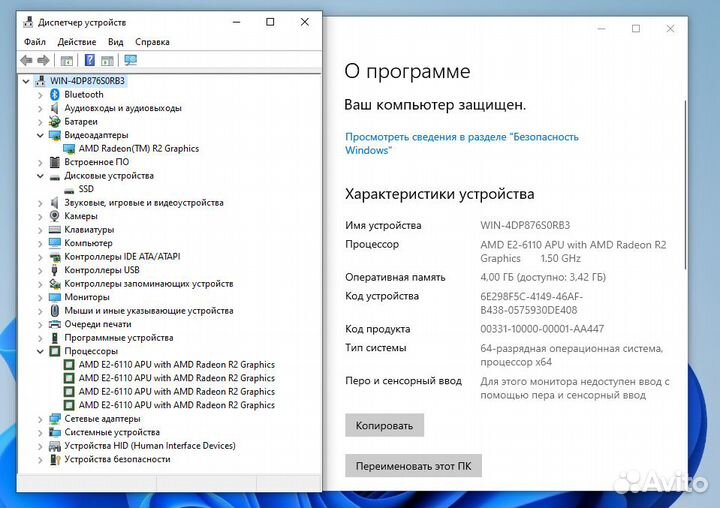Click the Контроллеры USB plug icon
Image resolution: width=720 pixels, height=508 pixels.
coord(55,270)
